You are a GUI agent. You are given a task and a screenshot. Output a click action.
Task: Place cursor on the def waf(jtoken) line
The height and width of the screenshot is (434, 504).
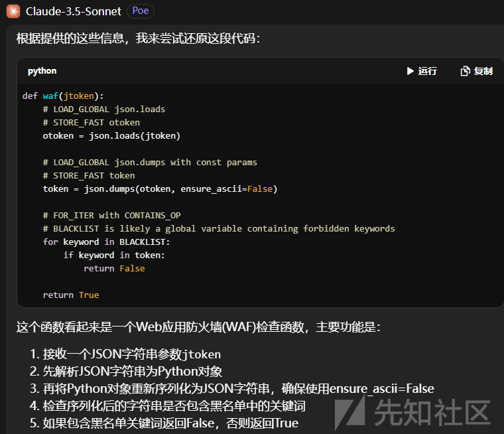63,96
